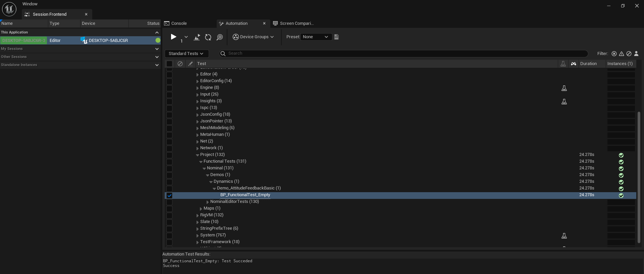This screenshot has width=644, height=274.
Task: Open the Device Groups dropdown
Action: (x=253, y=37)
